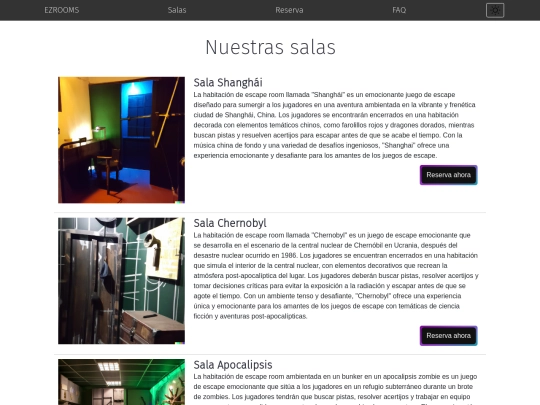Open the Reserva menu item
Viewport: 540px width, 405px height.
pyautogui.click(x=289, y=10)
